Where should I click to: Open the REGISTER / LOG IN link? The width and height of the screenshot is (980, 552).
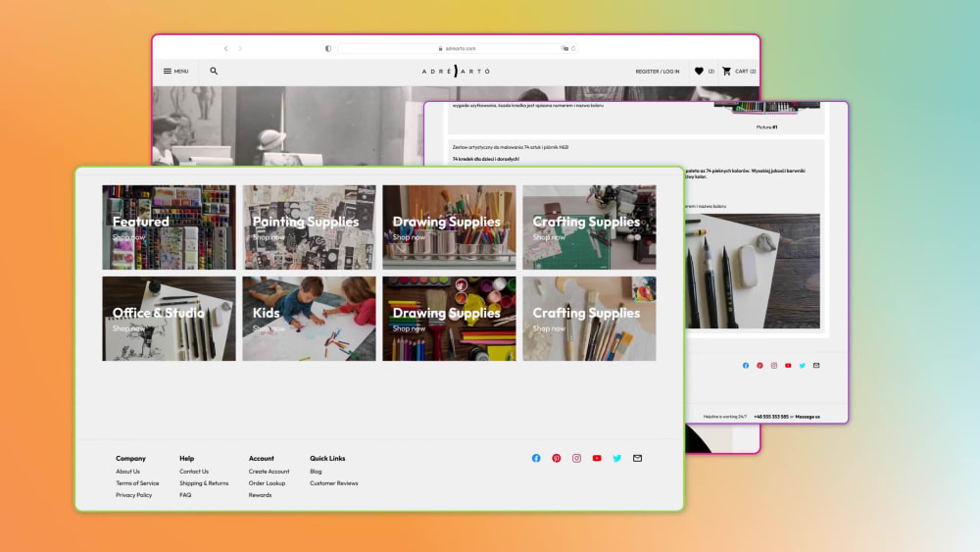pyautogui.click(x=657, y=72)
